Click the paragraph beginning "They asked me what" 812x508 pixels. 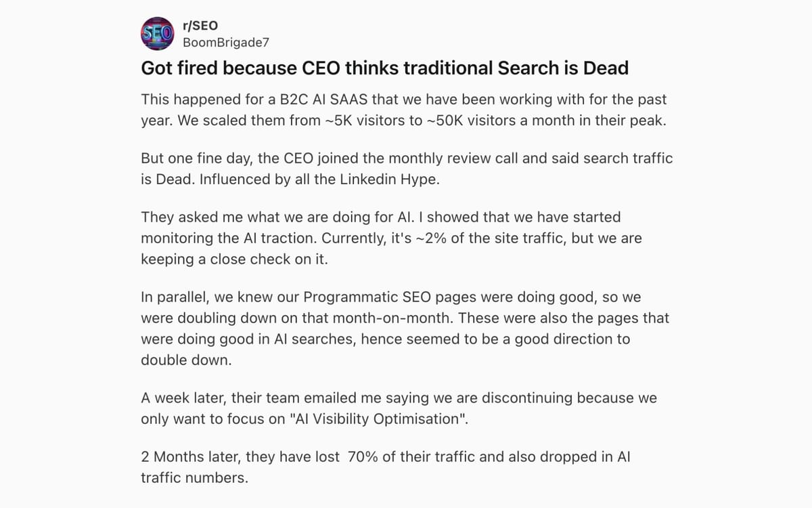tap(391, 238)
